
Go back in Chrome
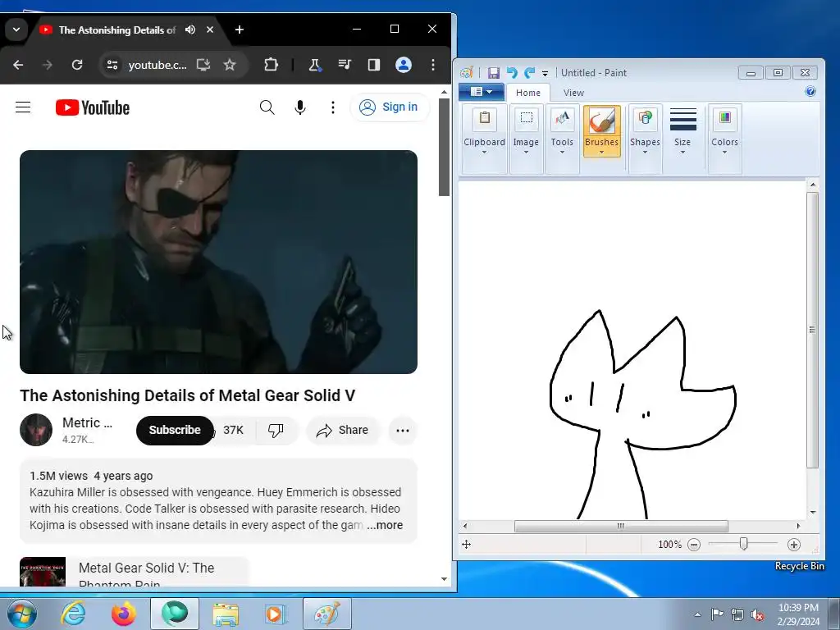pos(18,65)
